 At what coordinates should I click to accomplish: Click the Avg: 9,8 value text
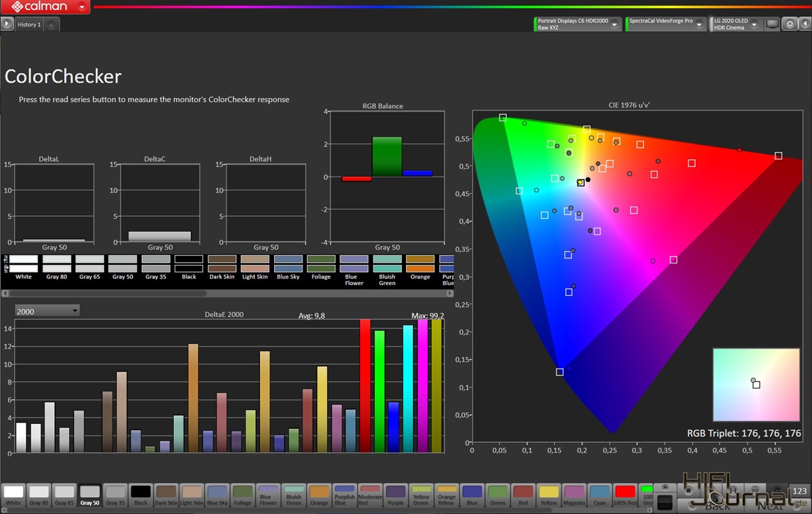pos(312,316)
